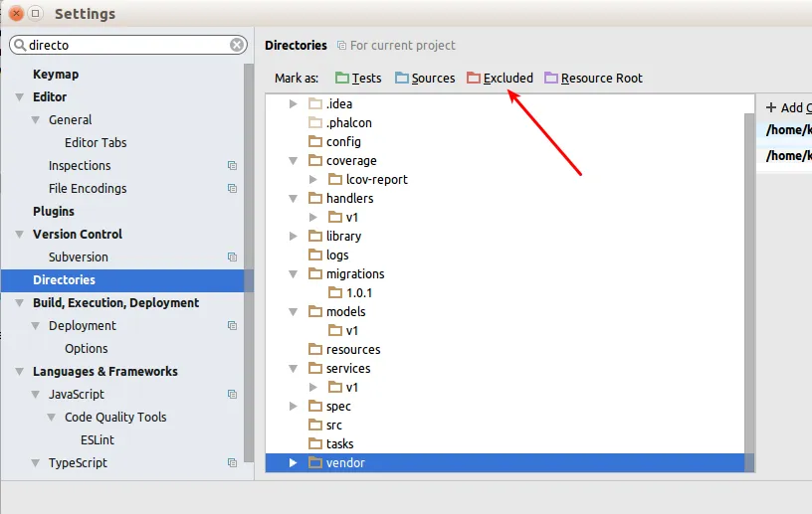The height and width of the screenshot is (514, 812).
Task: Click the project-level icon beside Subversion
Action: tap(232, 257)
